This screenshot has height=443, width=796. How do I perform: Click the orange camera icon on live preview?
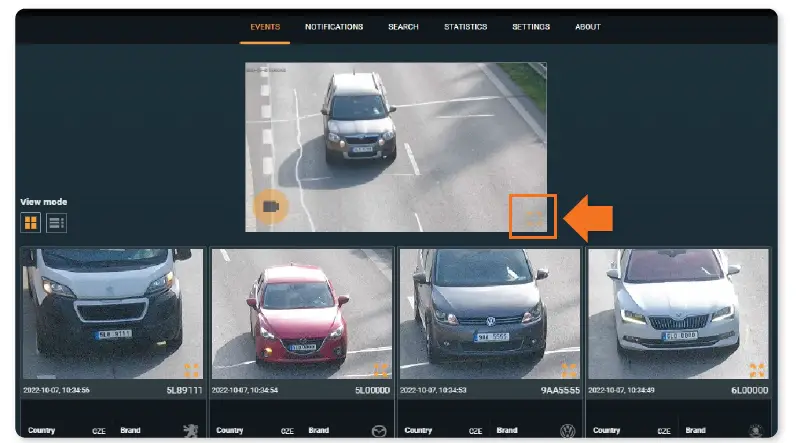[x=271, y=207]
